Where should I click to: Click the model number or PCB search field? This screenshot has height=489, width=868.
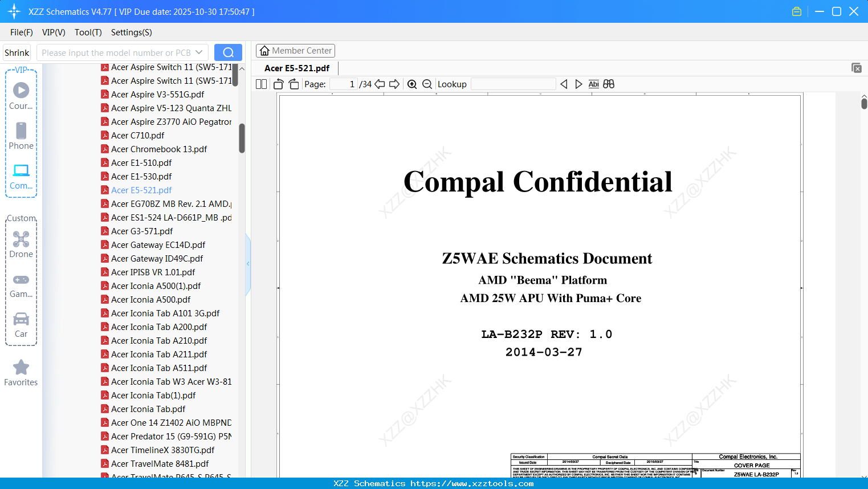[116, 52]
